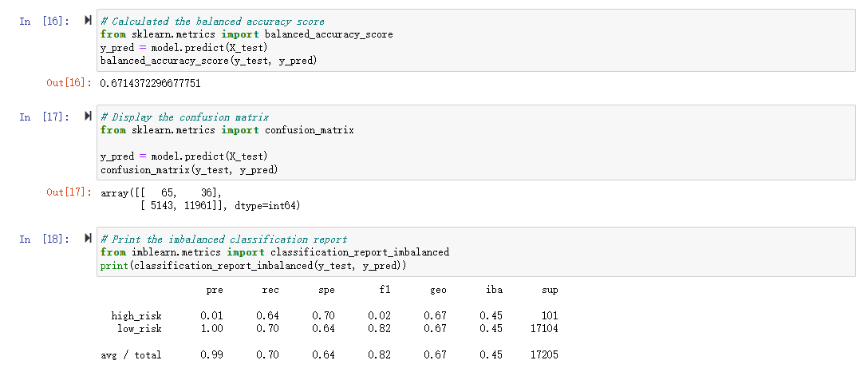
Task: Click the confusion matrix value 5143
Action: pos(161,206)
